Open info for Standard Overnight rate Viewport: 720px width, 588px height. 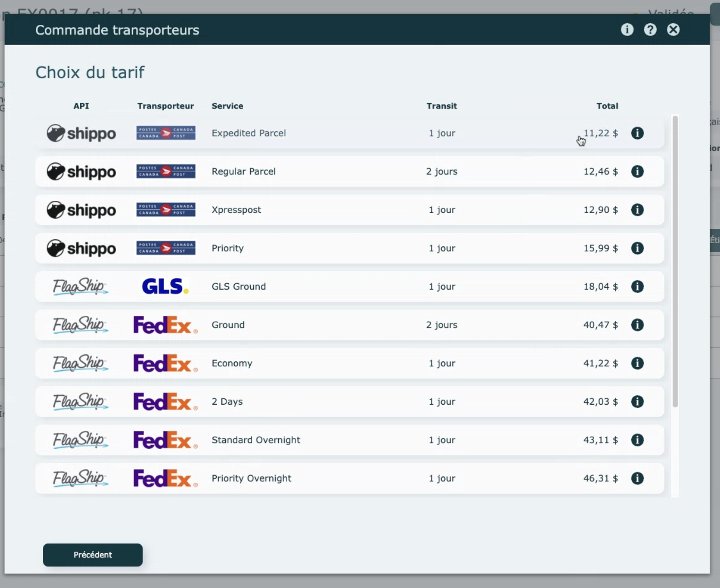(637, 440)
